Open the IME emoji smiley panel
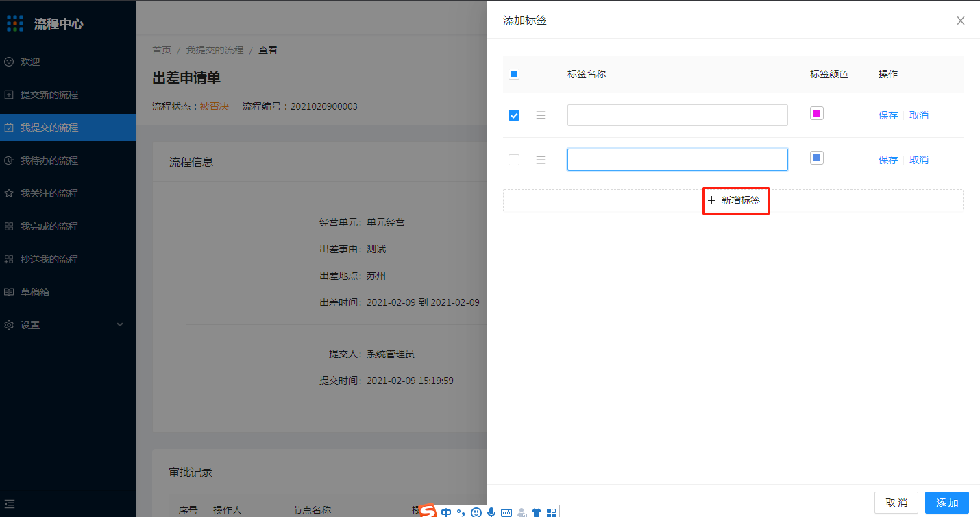Viewport: 980px width, 517px height. (476, 512)
